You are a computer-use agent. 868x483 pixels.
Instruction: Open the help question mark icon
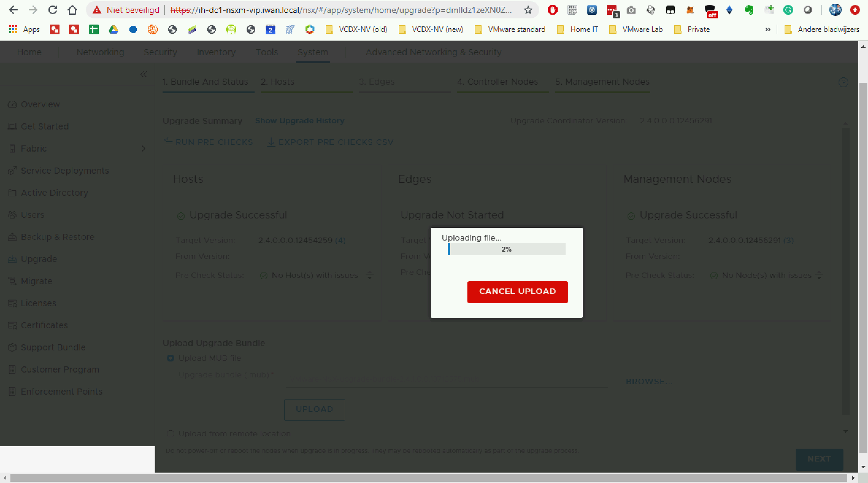click(843, 82)
